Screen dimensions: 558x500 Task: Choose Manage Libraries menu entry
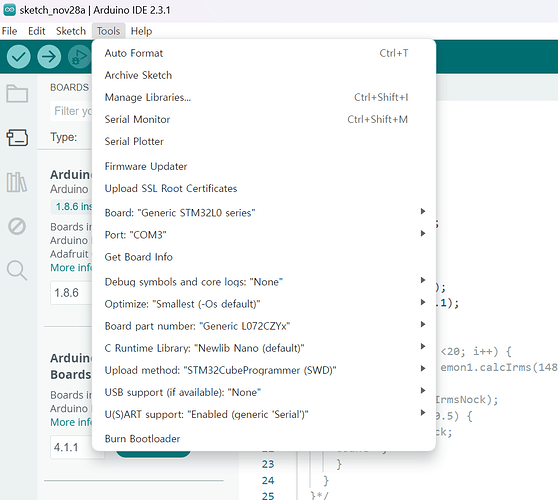pos(264,97)
